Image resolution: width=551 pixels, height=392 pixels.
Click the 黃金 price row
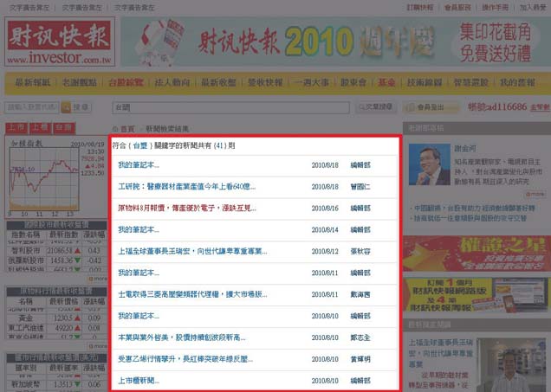56,318
